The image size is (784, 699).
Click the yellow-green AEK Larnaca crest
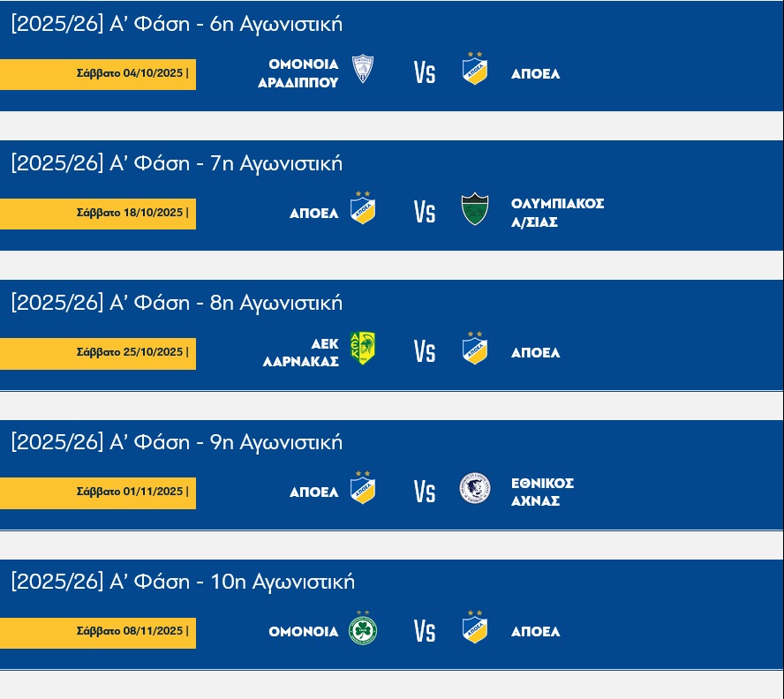pos(363,349)
